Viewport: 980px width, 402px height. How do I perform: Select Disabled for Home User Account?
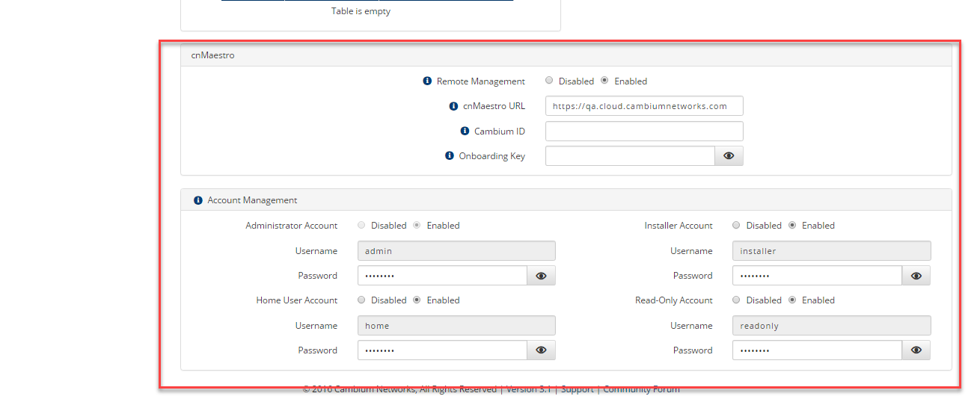pos(361,300)
